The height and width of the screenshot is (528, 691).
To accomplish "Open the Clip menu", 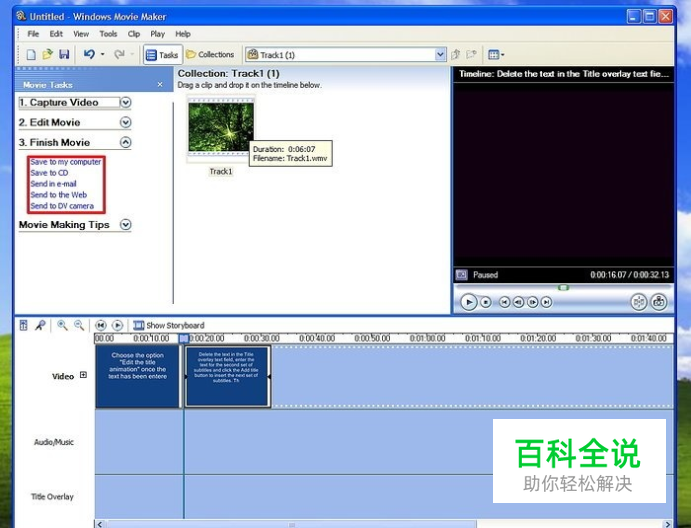I will tap(134, 34).
